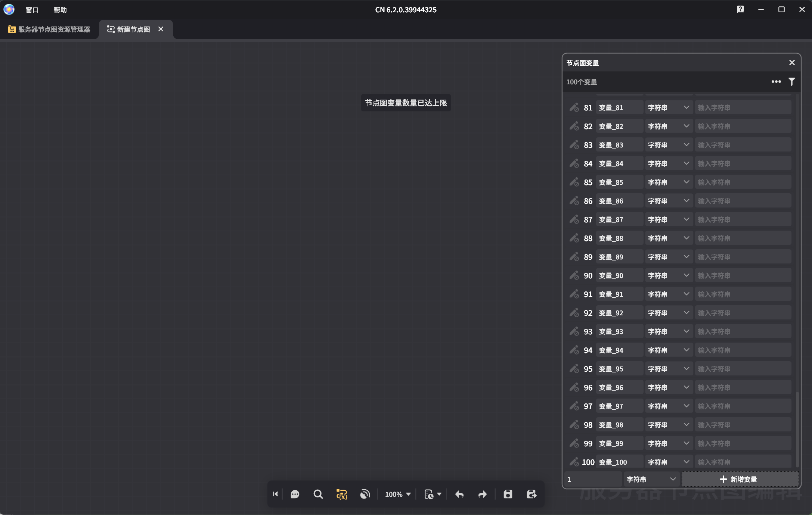Viewport: 812px width, 515px height.
Task: Click the save-and-export disk icon
Action: coord(531,494)
